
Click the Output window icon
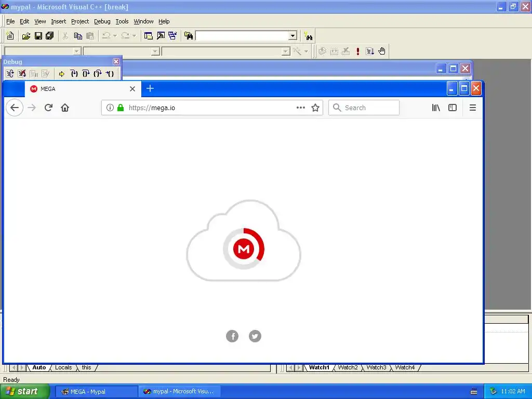[161, 36]
